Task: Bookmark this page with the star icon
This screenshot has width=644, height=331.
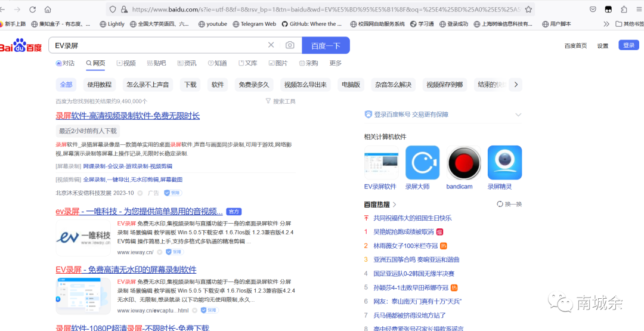Action: pos(528,10)
